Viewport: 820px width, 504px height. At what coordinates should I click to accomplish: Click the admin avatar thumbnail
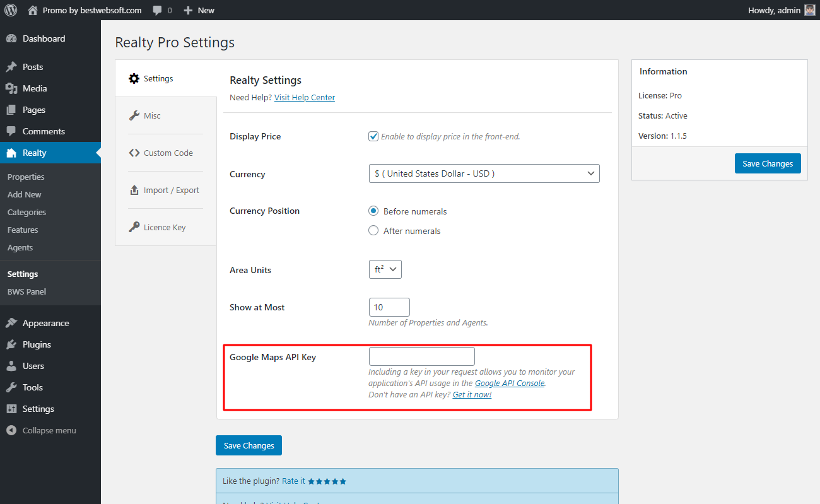click(x=810, y=10)
